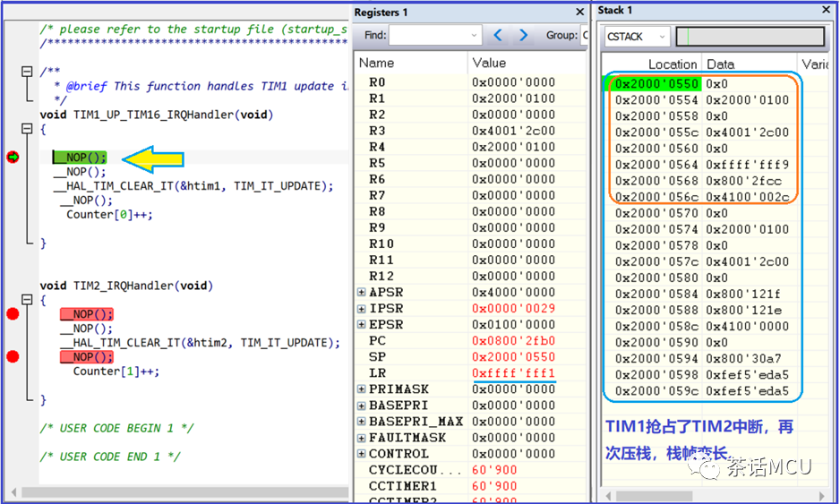Click the Location column header in Stack

(652, 64)
